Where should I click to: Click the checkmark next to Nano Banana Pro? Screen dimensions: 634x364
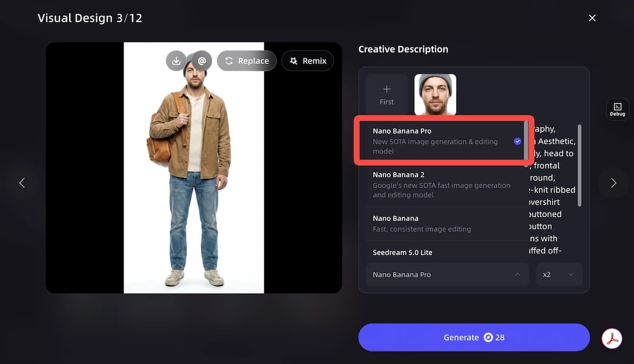pos(517,141)
